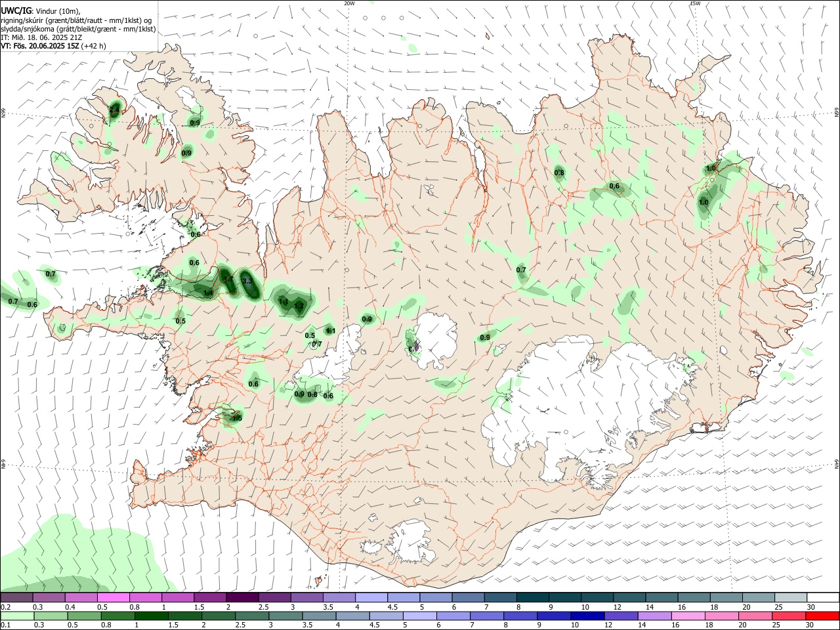This screenshot has width=840, height=630.
Task: Click the 20W longitude label
Action: [x=349, y=3]
